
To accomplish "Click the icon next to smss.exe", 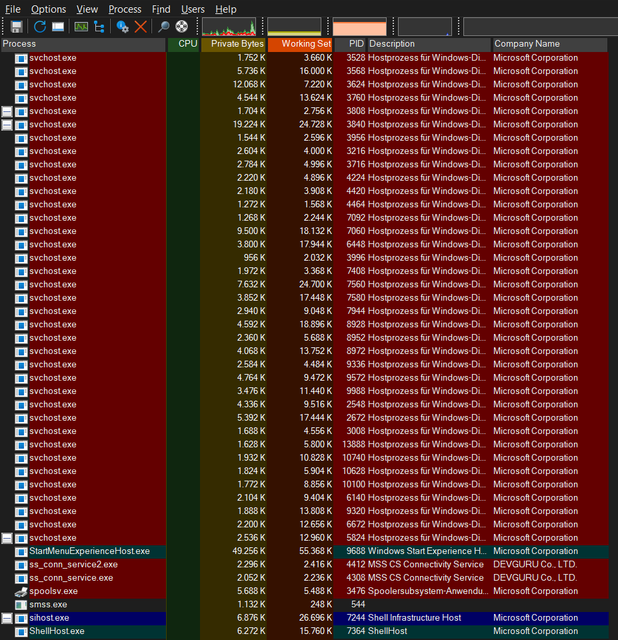I will (x=21, y=605).
